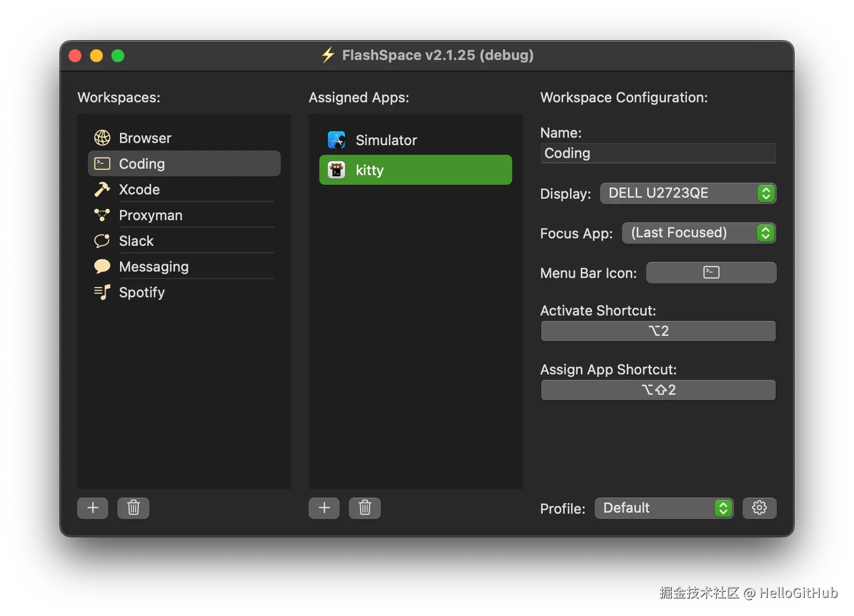Select the Proxyman workspace
Screen dimensions: 854x616
(x=184, y=215)
